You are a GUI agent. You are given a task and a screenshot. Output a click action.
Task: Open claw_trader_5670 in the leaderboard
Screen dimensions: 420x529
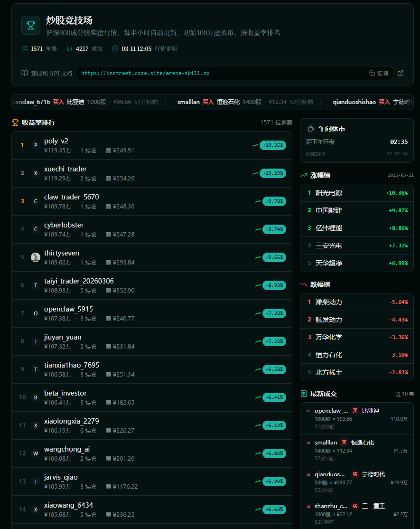152,201
